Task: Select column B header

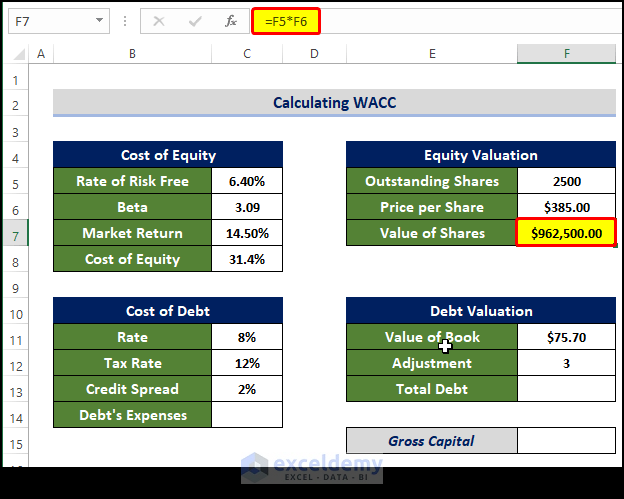Action: tap(133, 54)
